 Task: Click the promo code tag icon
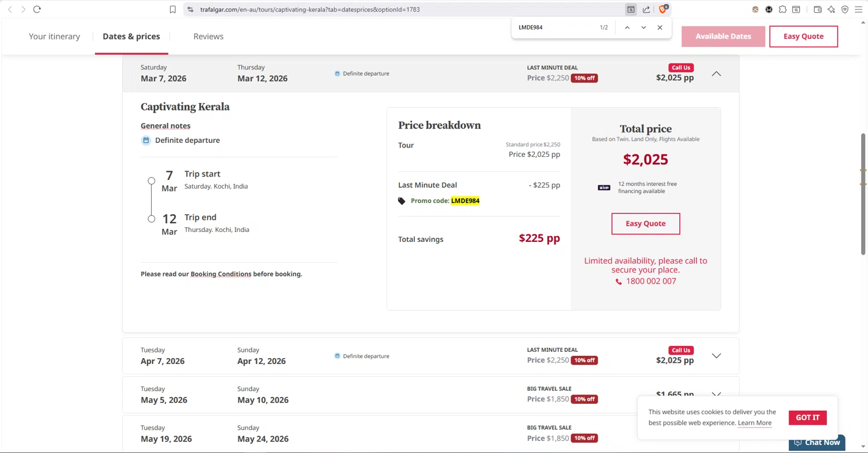pyautogui.click(x=402, y=201)
